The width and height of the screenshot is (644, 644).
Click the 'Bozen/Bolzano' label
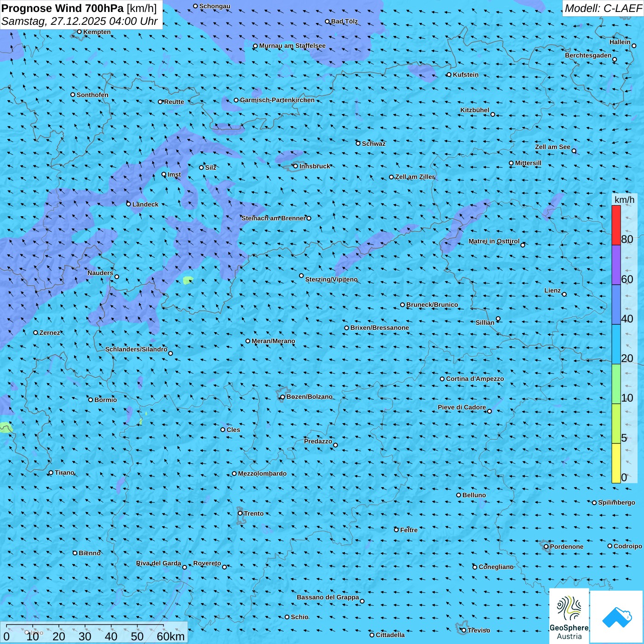(x=309, y=397)
